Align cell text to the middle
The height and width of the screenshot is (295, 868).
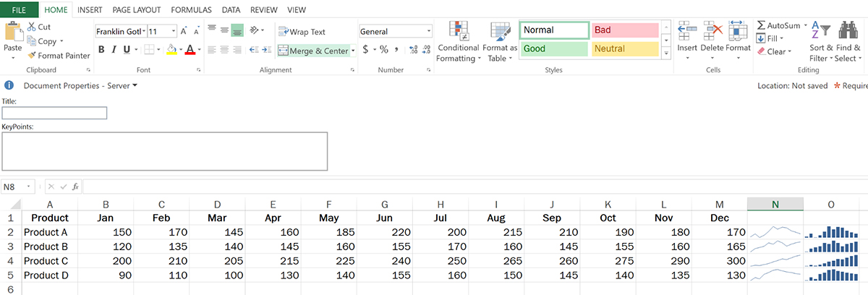pyautogui.click(x=224, y=31)
